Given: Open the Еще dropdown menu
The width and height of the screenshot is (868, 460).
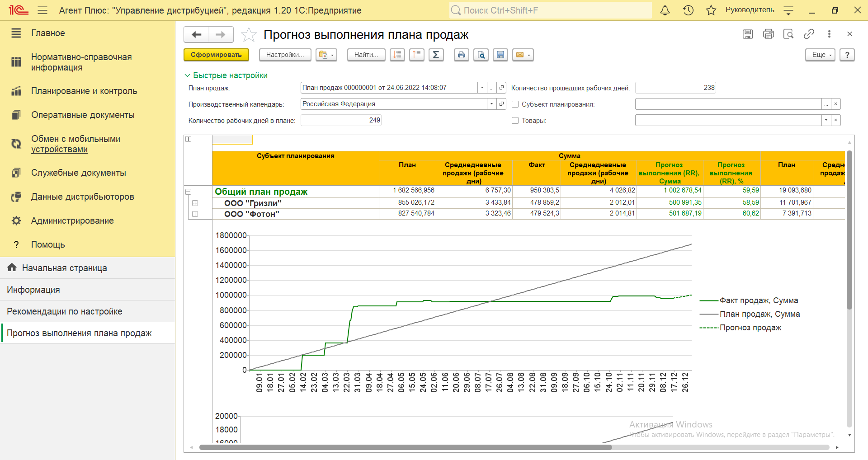Looking at the screenshot, I should (x=820, y=55).
